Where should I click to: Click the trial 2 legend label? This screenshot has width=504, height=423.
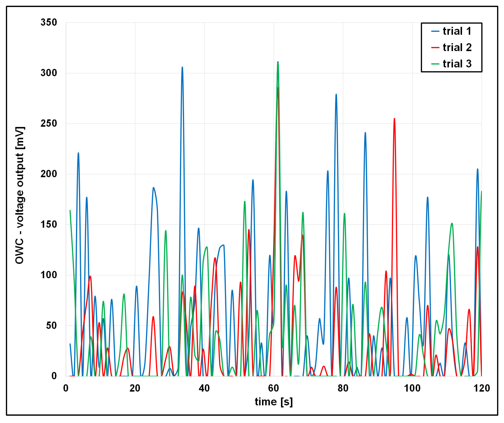(x=457, y=48)
